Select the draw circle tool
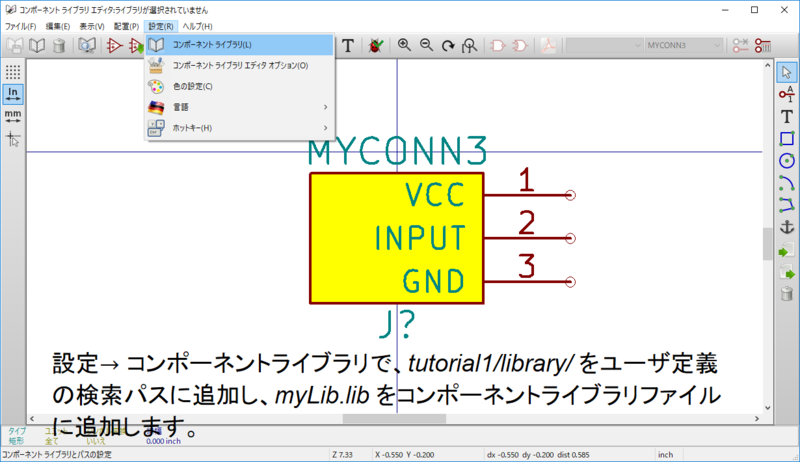Viewport: 800px width, 462px height. 787,161
